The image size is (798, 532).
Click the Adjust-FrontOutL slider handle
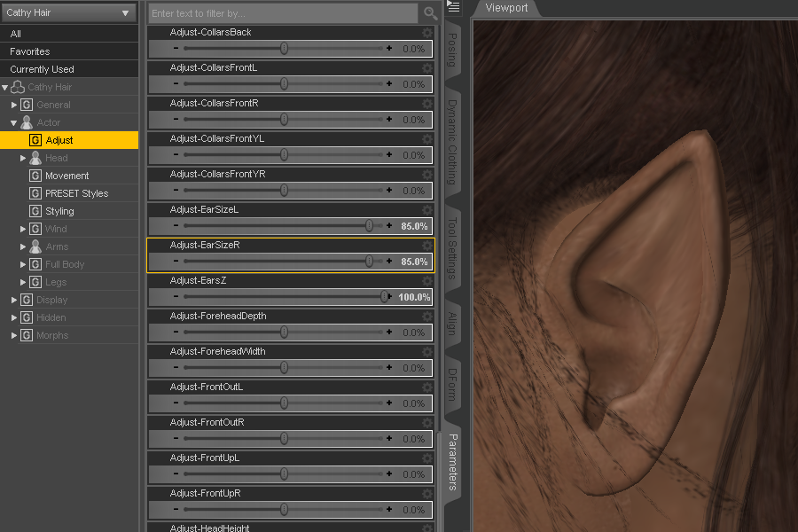[284, 403]
